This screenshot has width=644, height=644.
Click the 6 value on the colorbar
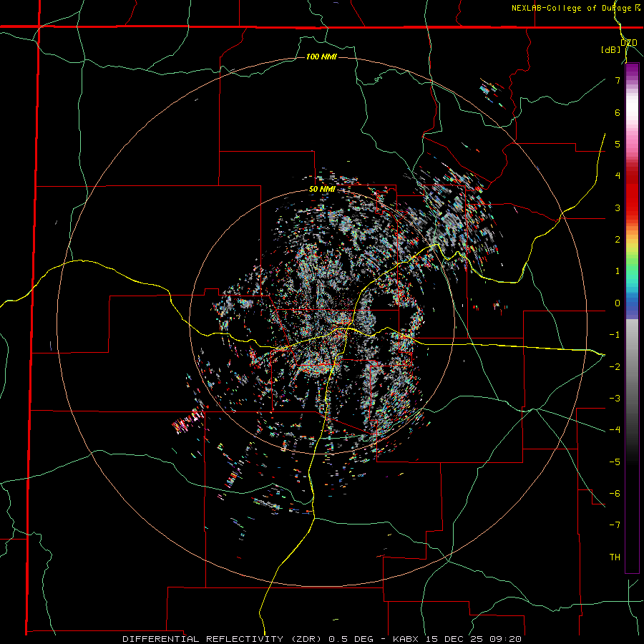pyautogui.click(x=618, y=112)
